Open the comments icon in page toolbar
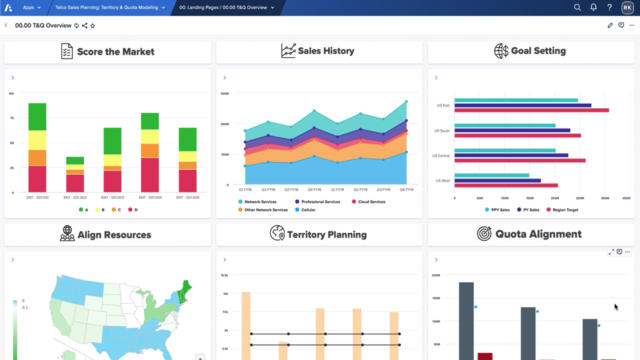This screenshot has height=360, width=640. 621,25
